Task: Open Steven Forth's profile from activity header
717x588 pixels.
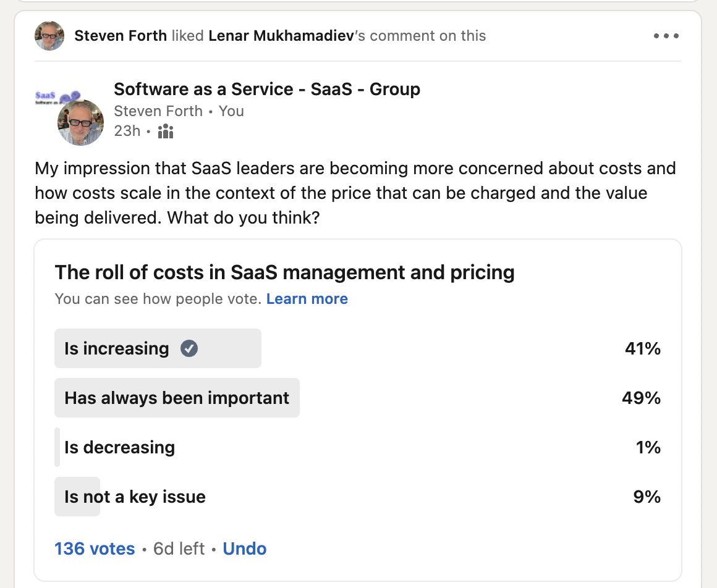Action: coord(121,36)
